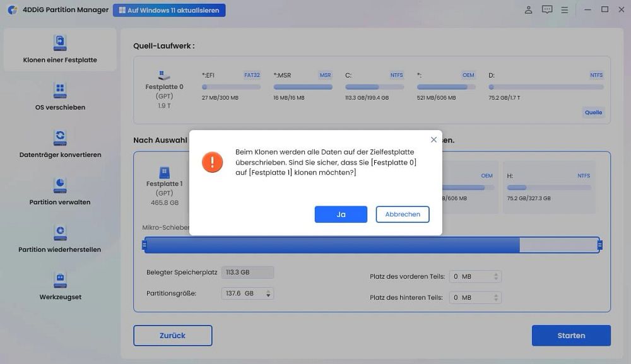Viewport: 631px width, 364px height.
Task: Go to Partition verwalten
Action: point(60,191)
